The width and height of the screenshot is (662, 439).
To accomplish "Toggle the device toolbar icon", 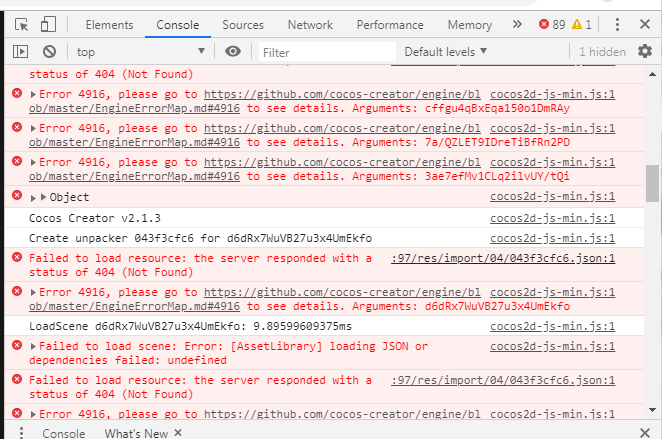I will pos(48,25).
